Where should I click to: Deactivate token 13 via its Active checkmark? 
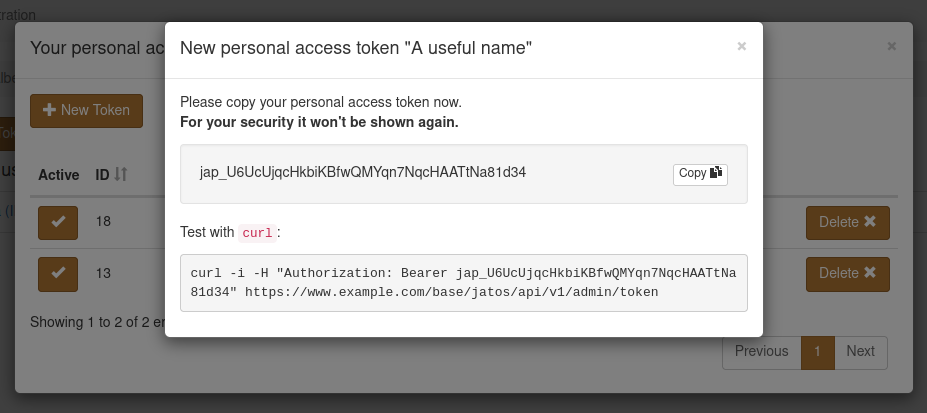click(58, 274)
